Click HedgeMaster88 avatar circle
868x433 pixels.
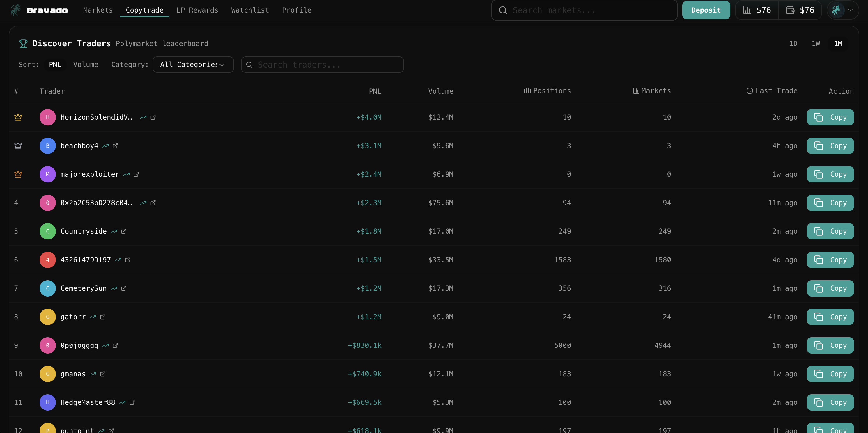pyautogui.click(x=47, y=402)
